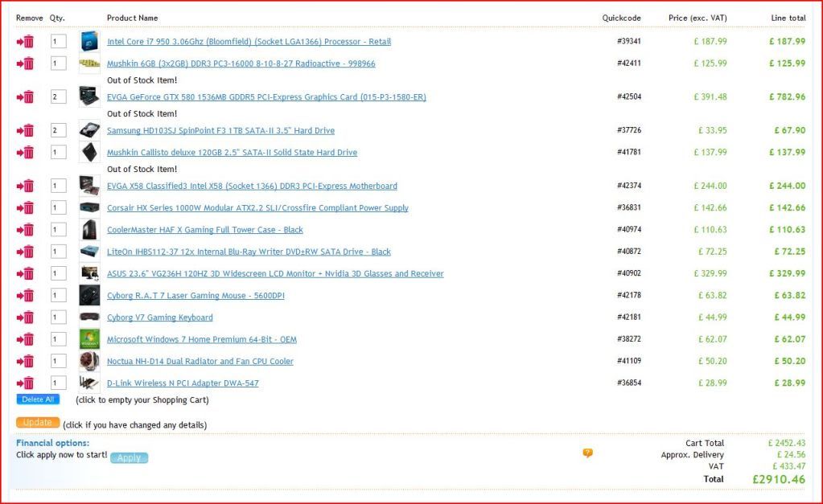The width and height of the screenshot is (823, 504).
Task: Click quantity field for Samsung SpinPoint F3
Action: point(58,130)
